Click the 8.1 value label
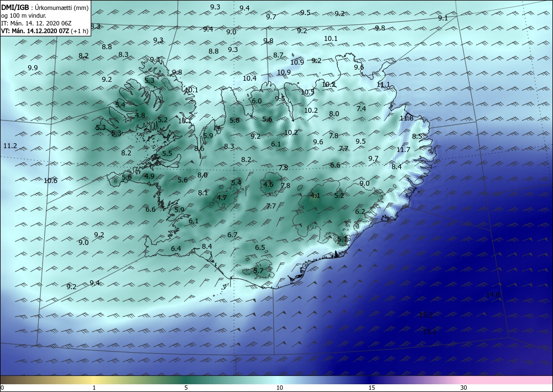The image size is (553, 392). tap(203, 192)
